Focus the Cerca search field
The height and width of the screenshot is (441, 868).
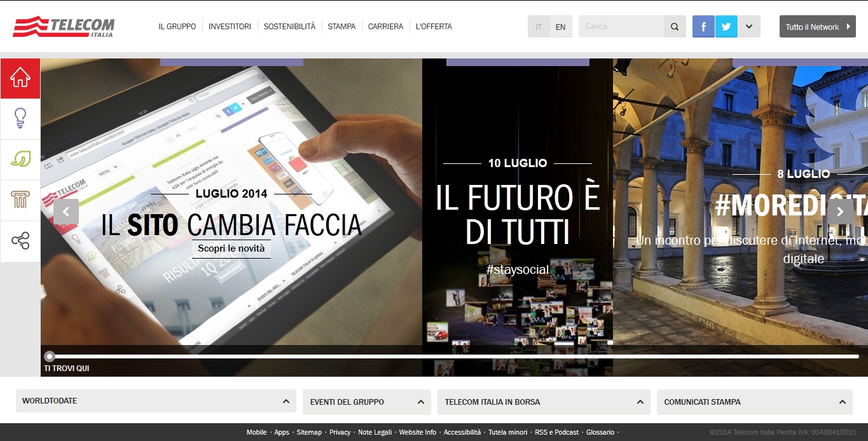[x=621, y=27]
